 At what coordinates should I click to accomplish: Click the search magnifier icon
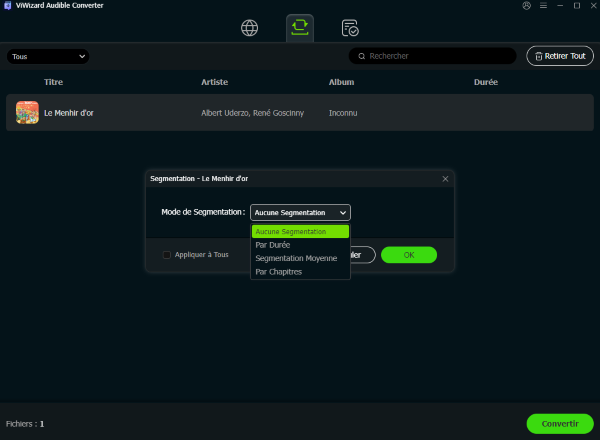pyautogui.click(x=362, y=56)
